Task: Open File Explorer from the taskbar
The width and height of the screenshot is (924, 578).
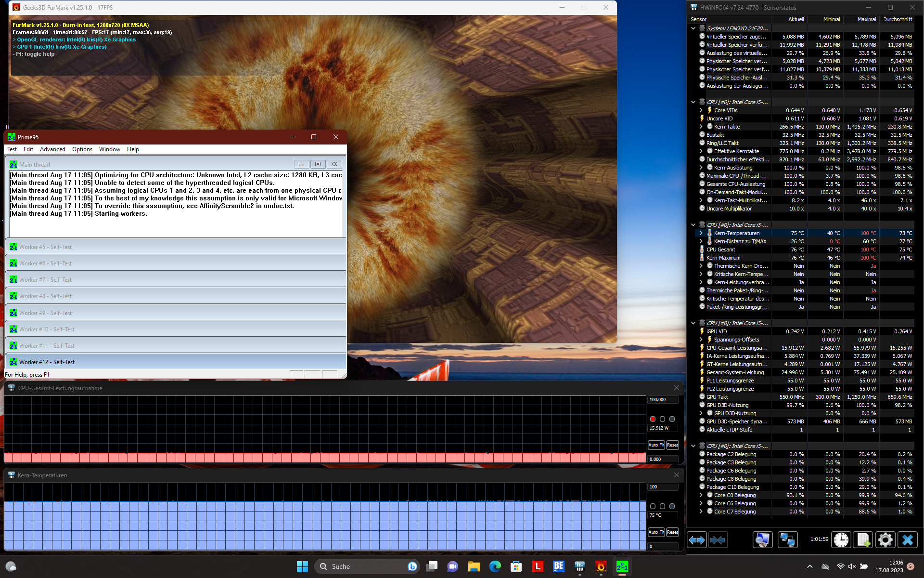Action: click(x=474, y=567)
